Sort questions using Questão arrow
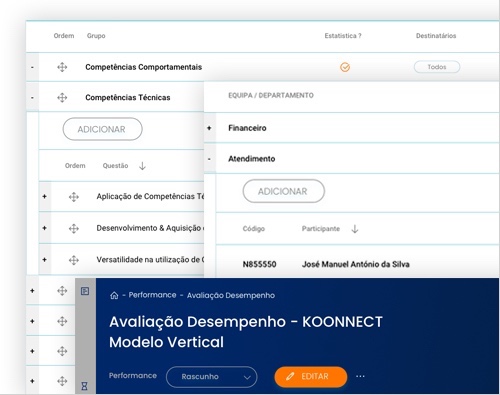500x395 pixels. (x=142, y=166)
